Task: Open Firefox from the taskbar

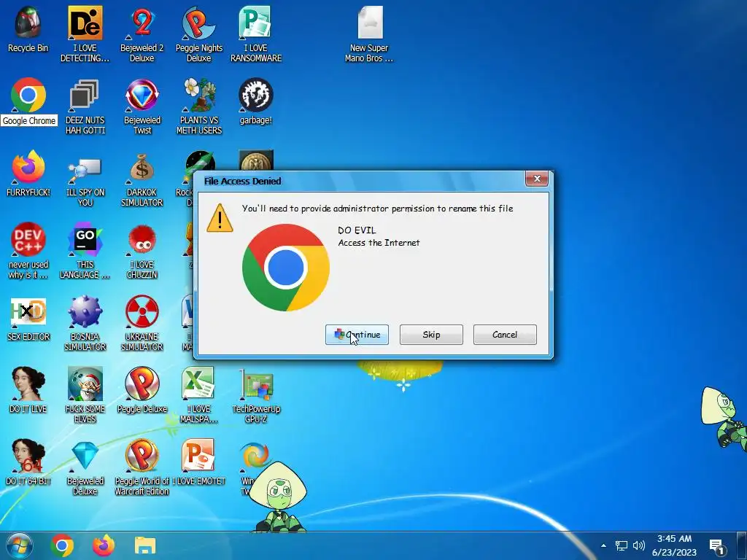Action: [104, 545]
